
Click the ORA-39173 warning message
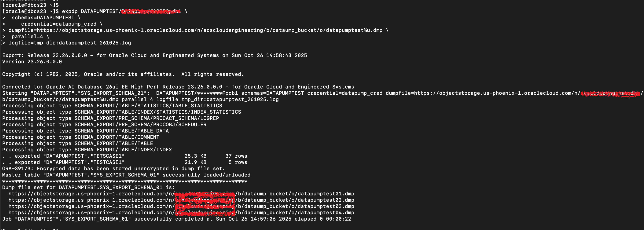113,168
